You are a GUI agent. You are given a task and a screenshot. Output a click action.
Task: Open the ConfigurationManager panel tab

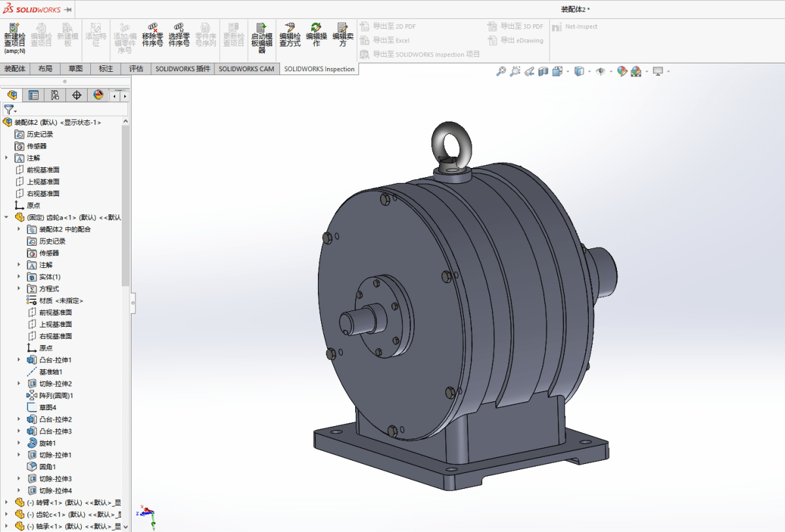point(55,95)
